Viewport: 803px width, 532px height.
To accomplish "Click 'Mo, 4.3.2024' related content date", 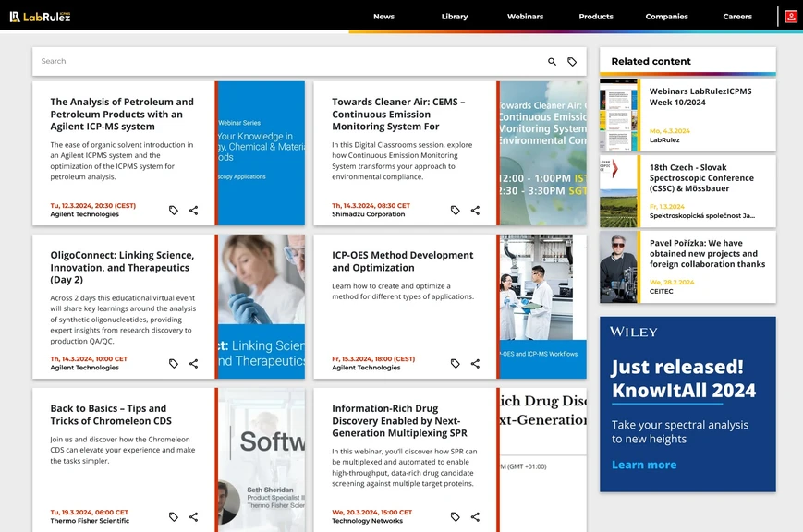I will 669,131.
